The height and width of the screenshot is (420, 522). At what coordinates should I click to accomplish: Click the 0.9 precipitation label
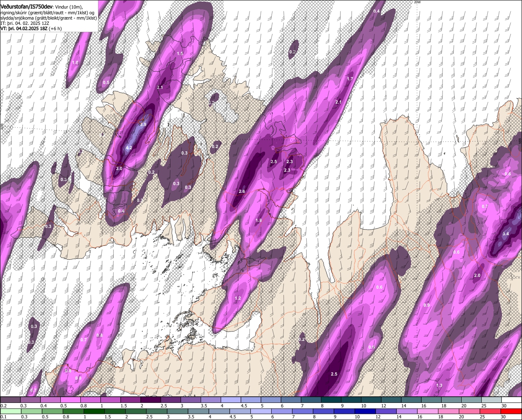point(427,305)
